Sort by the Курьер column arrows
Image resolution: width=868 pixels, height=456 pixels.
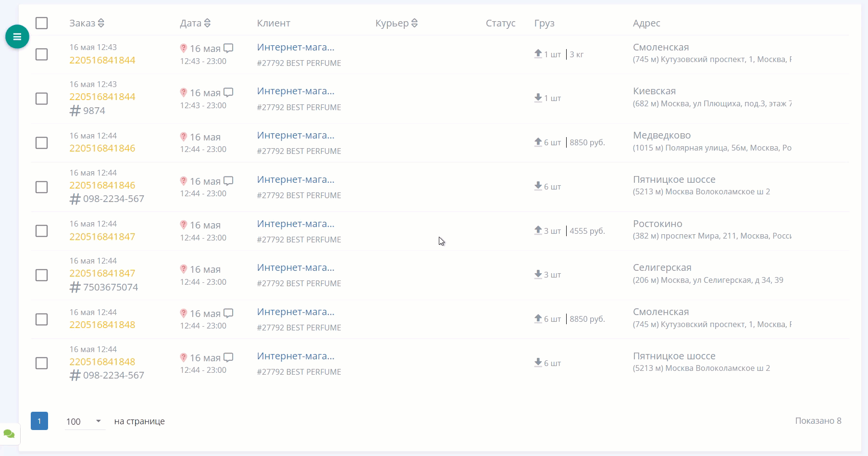(414, 23)
